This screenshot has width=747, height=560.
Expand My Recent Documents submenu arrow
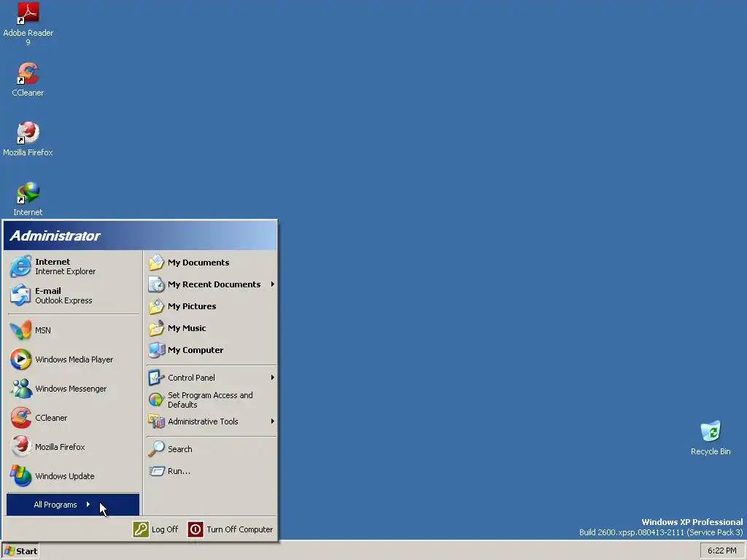pyautogui.click(x=273, y=284)
